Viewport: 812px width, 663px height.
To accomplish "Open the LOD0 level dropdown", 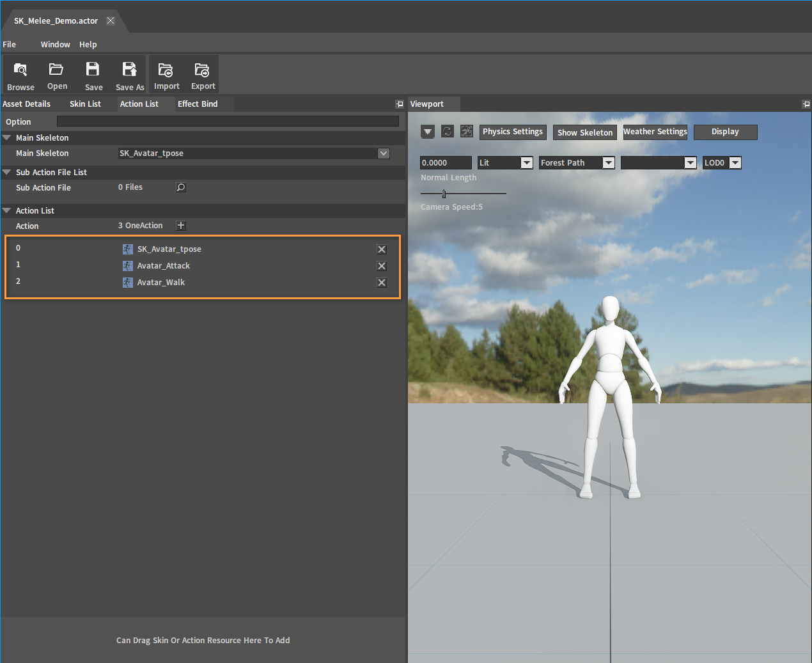I will [x=735, y=163].
